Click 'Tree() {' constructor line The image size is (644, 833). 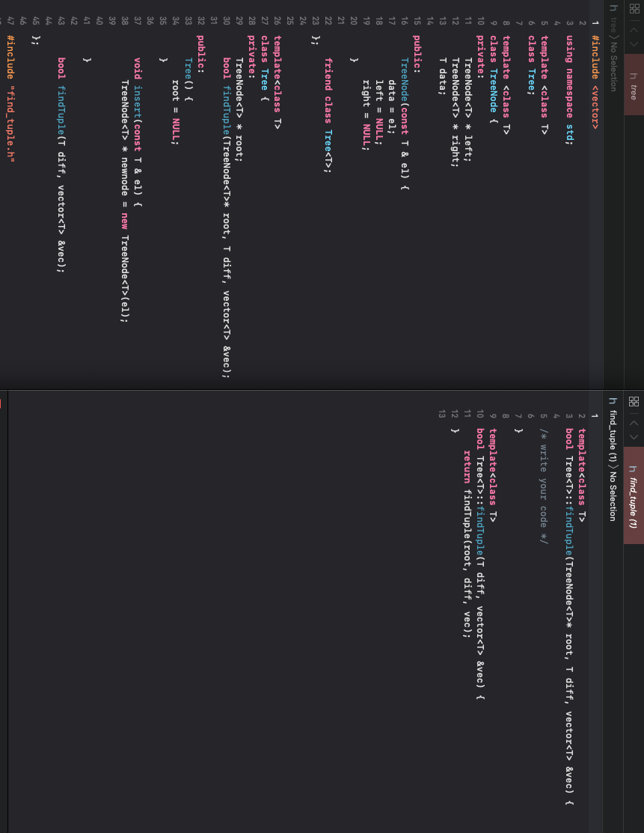coord(188,79)
